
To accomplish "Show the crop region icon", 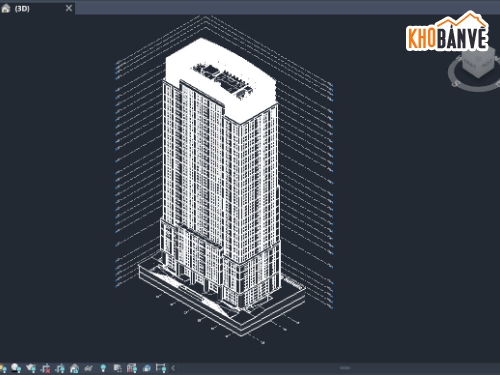I will click(60, 368).
